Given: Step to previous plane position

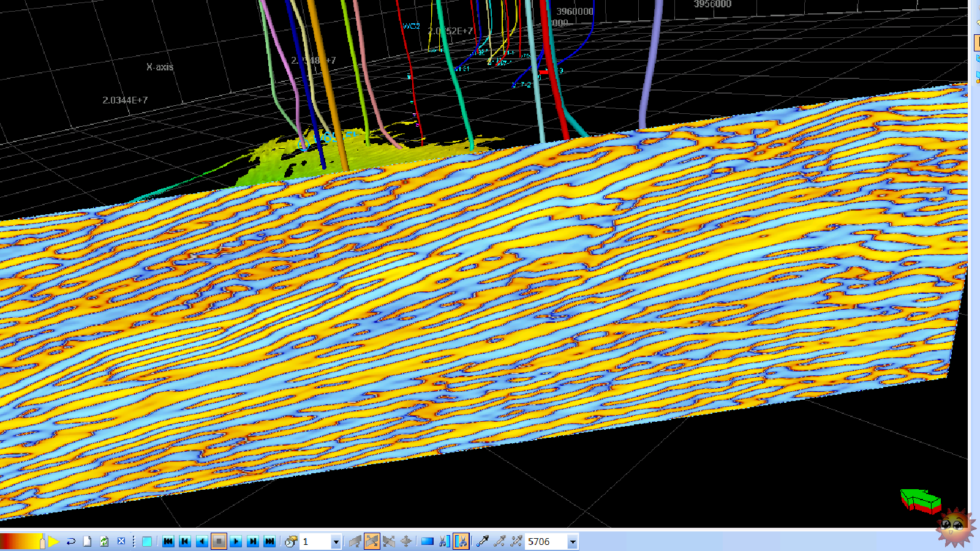Looking at the screenshot, I should pos(185,541).
